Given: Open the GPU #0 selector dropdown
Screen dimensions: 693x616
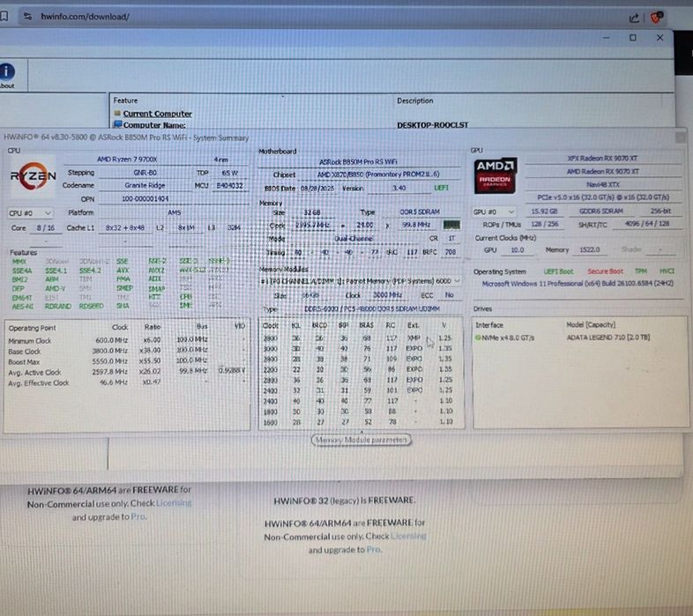Looking at the screenshot, I should (494, 212).
